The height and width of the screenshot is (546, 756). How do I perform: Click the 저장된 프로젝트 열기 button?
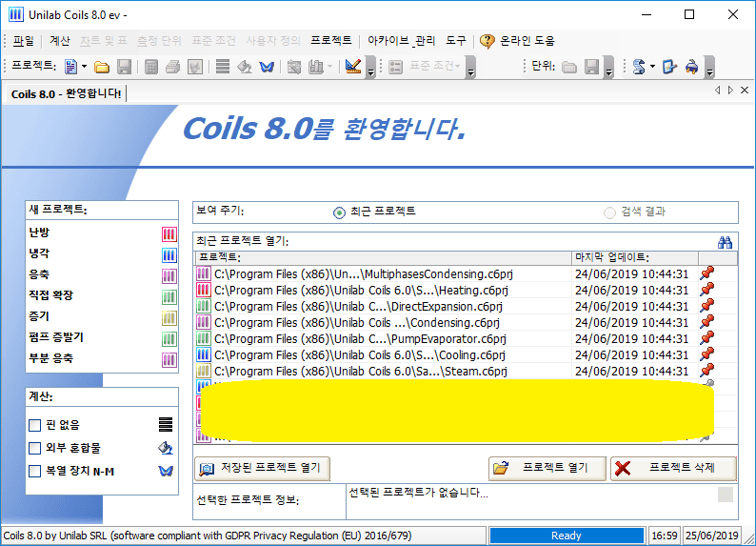point(263,468)
